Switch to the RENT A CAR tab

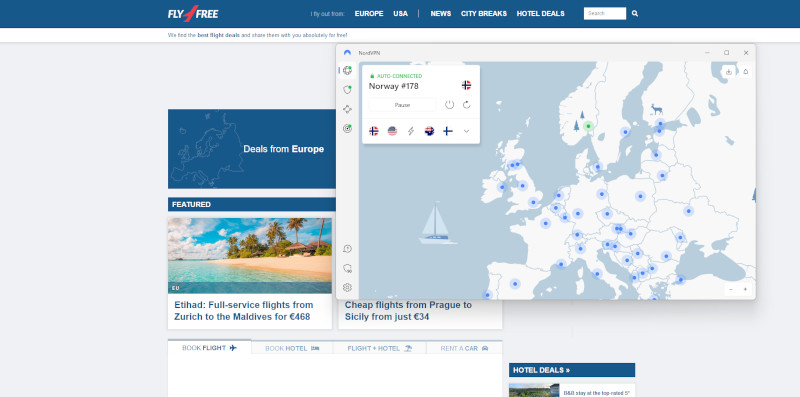pyautogui.click(x=464, y=348)
